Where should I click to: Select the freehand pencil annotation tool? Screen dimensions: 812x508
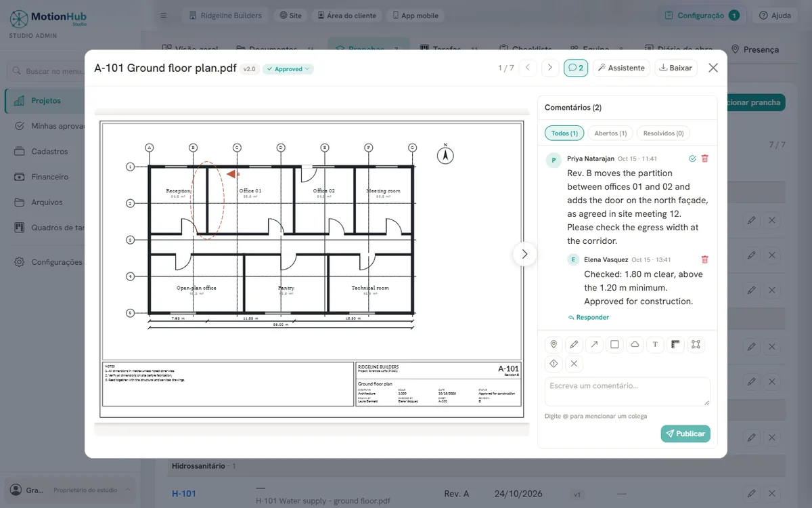tap(574, 345)
